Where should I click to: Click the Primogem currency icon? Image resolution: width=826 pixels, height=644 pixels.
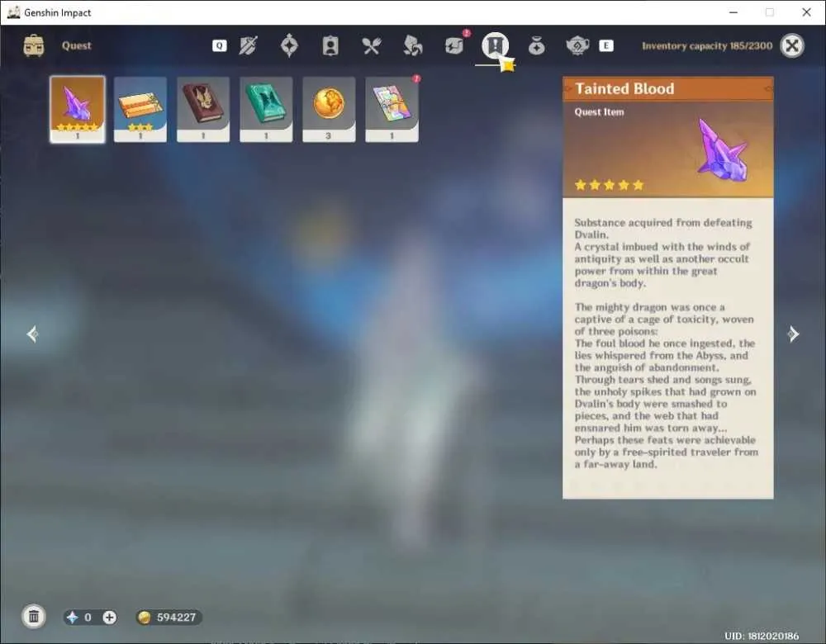(x=72, y=617)
